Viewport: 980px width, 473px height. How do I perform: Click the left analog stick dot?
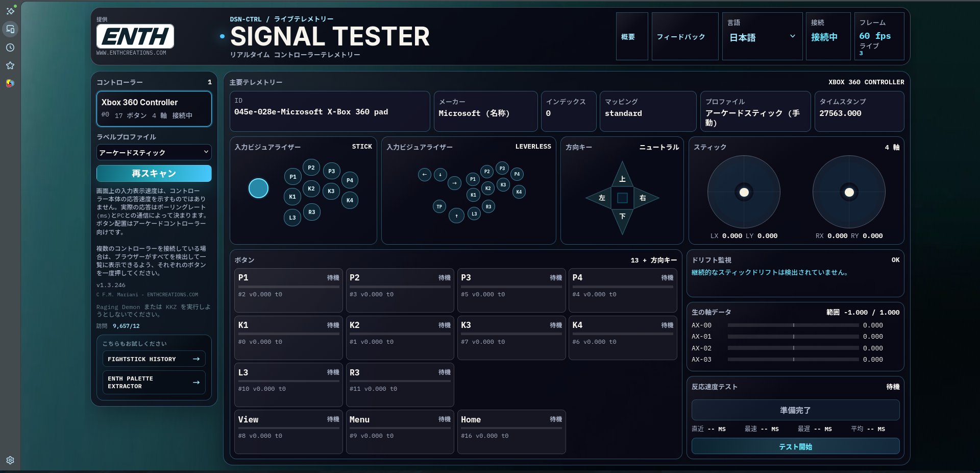coord(744,192)
